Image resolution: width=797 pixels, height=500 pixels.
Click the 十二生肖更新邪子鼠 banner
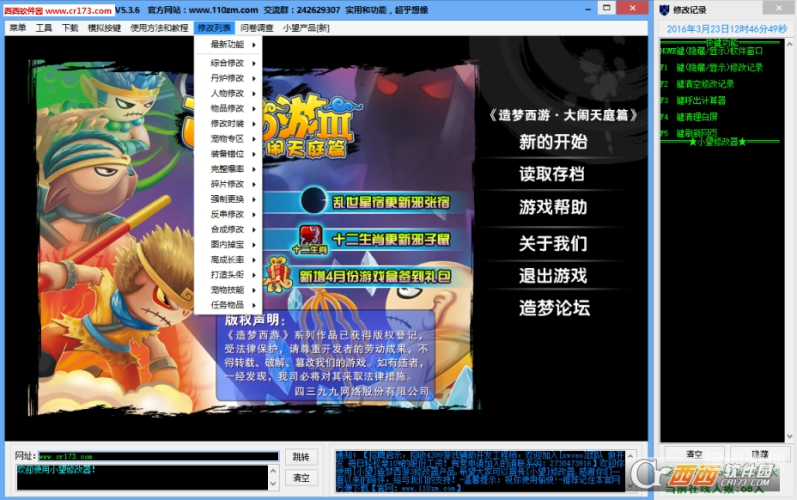tap(391, 239)
